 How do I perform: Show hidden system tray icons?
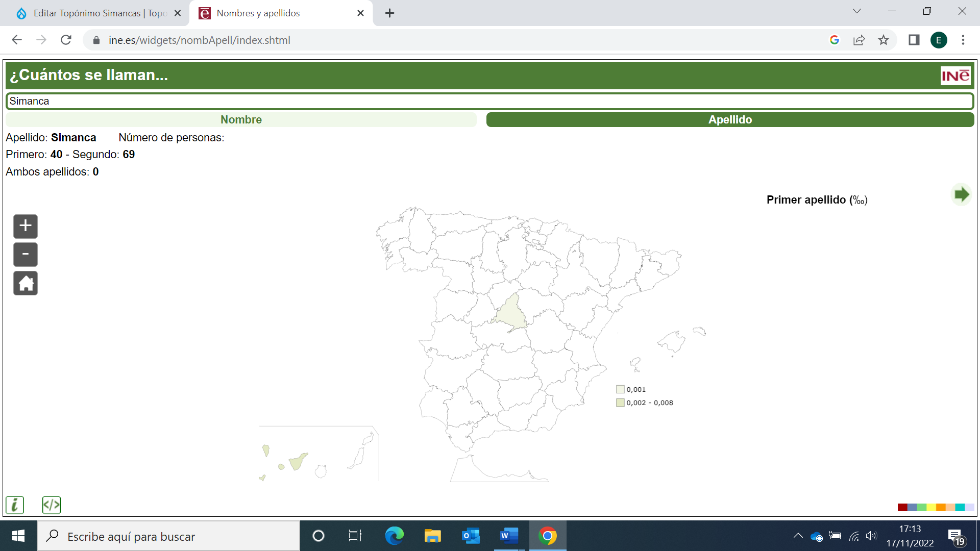pyautogui.click(x=798, y=536)
